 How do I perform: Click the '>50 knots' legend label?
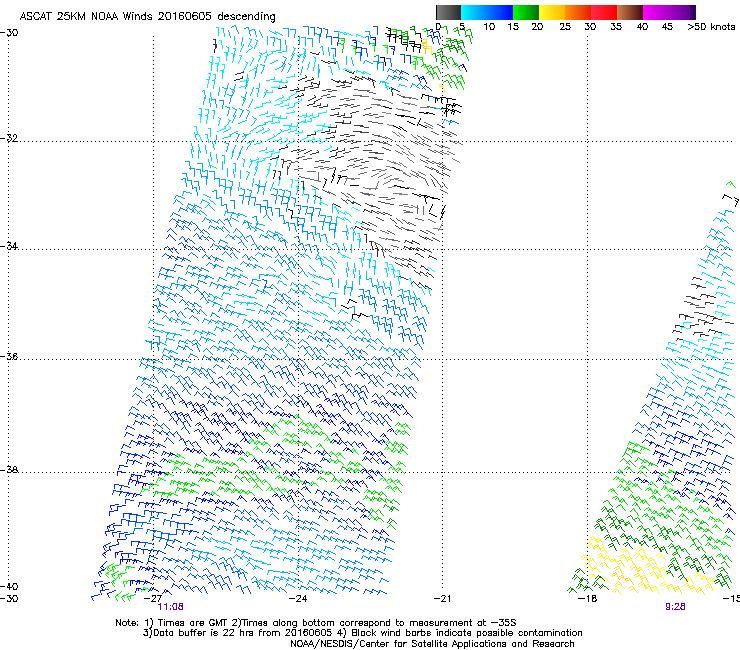[711, 27]
